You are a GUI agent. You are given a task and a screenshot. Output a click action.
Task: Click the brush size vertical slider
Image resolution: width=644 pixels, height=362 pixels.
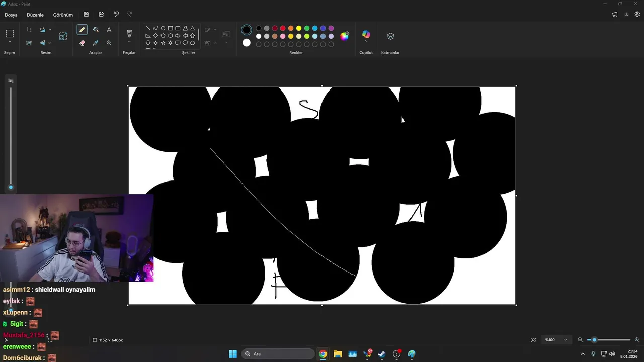pyautogui.click(x=11, y=137)
